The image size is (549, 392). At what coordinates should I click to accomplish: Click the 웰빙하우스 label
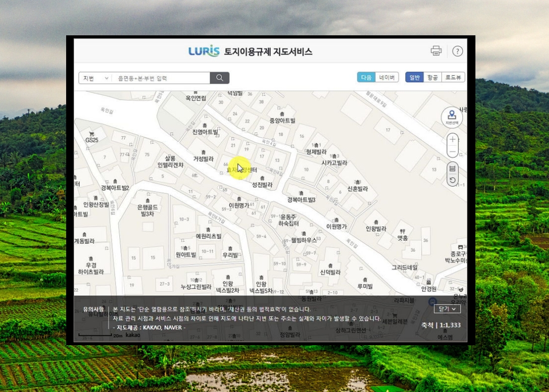(x=304, y=240)
